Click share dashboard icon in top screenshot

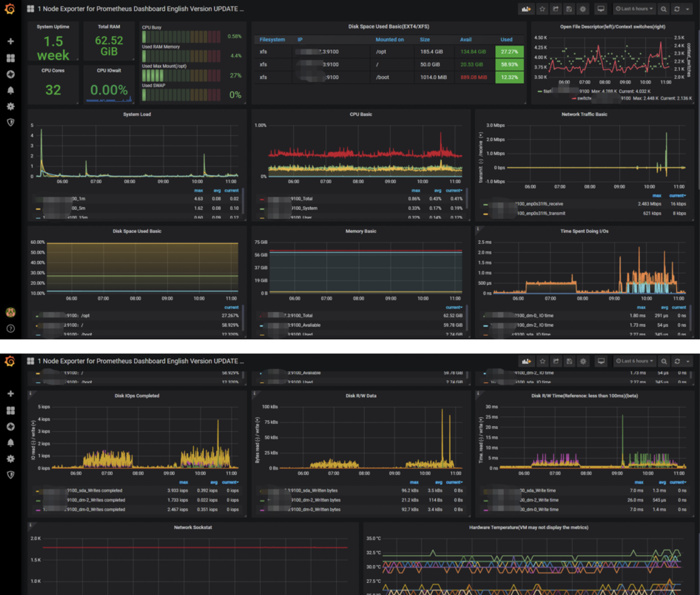(556, 9)
